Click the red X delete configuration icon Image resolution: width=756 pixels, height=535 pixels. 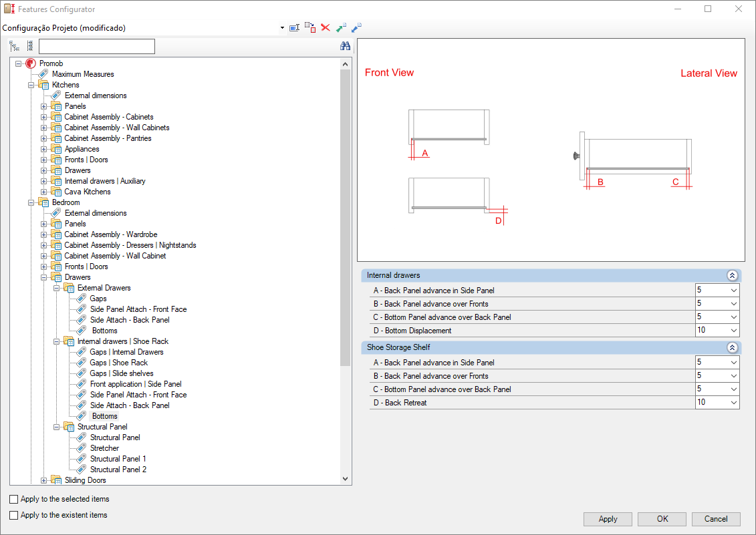[326, 27]
